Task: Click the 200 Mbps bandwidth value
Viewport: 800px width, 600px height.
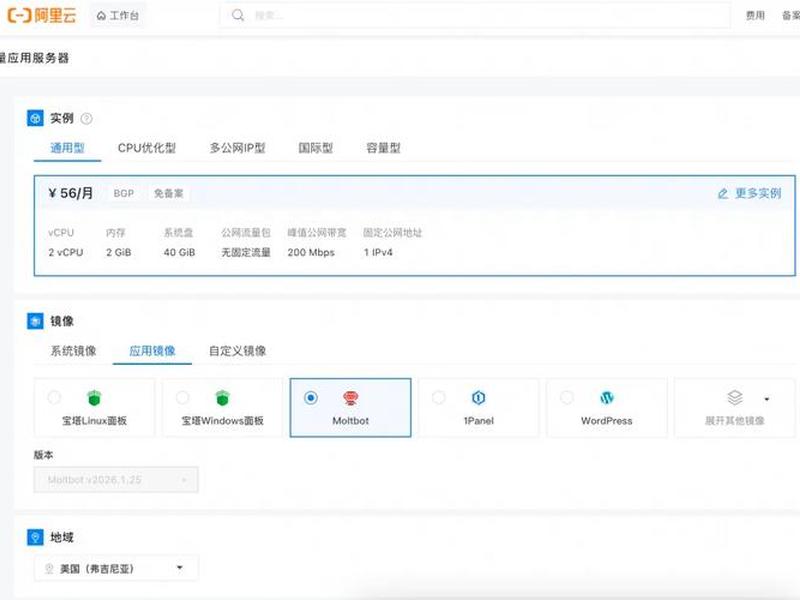Action: (x=311, y=252)
